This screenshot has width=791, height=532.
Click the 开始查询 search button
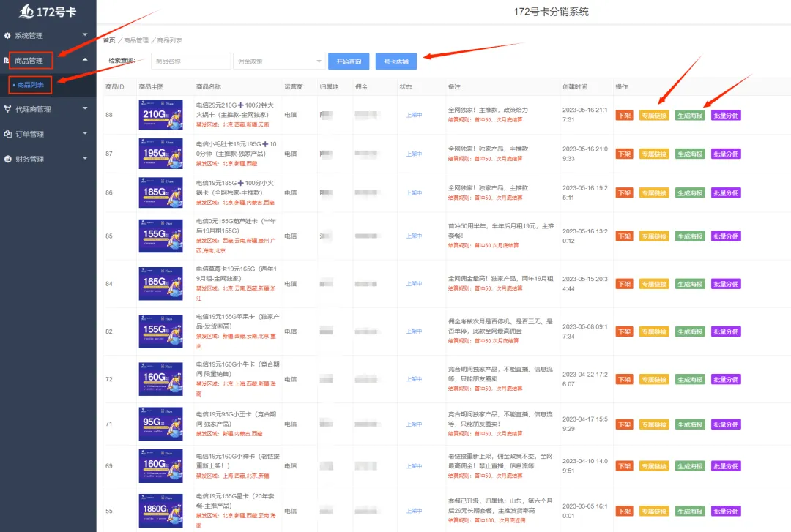349,62
